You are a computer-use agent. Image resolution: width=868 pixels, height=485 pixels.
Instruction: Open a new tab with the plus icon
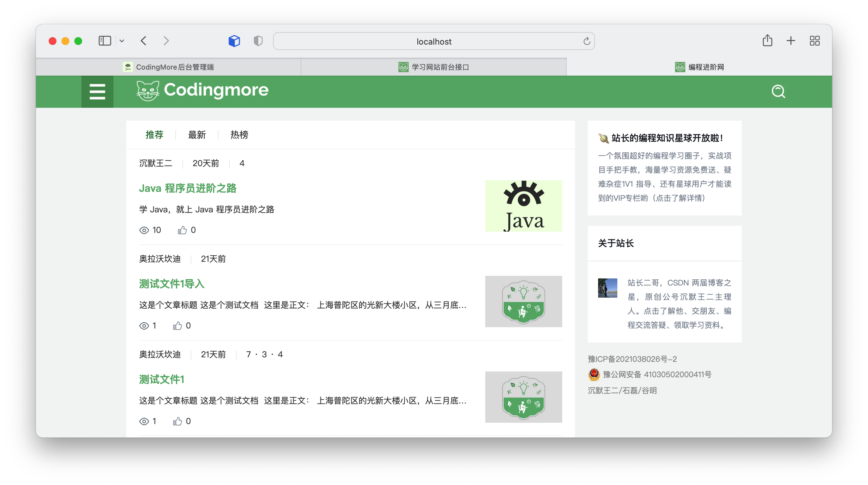tap(791, 41)
